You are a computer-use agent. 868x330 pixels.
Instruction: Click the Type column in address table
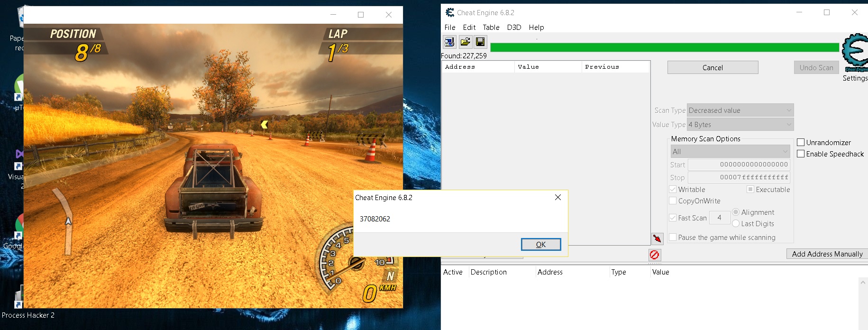630,272
